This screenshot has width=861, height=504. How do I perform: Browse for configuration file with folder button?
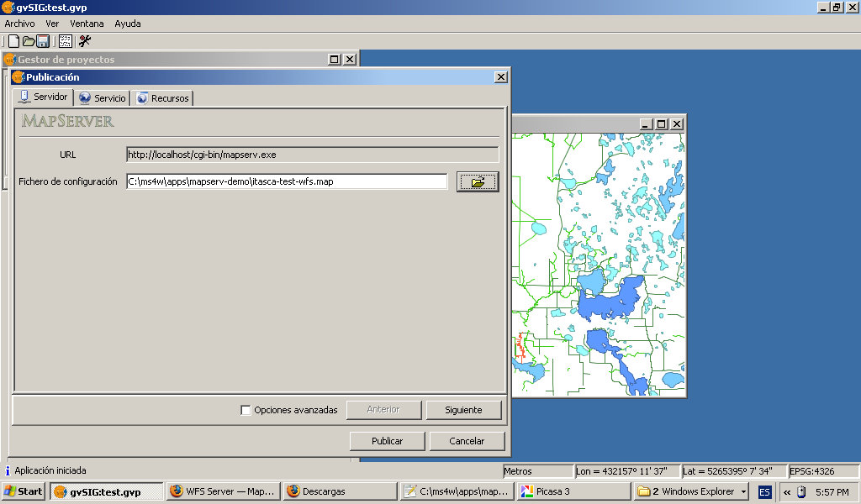coord(478,181)
